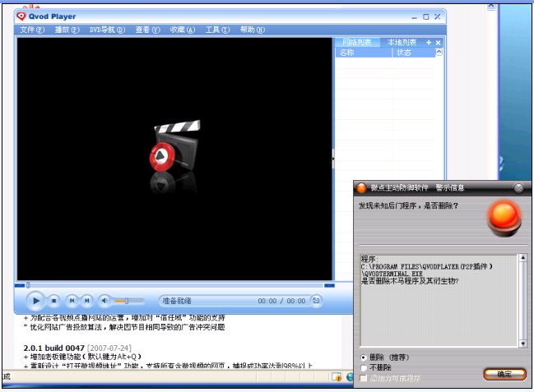Click the 准备就绪 status text

(x=177, y=301)
